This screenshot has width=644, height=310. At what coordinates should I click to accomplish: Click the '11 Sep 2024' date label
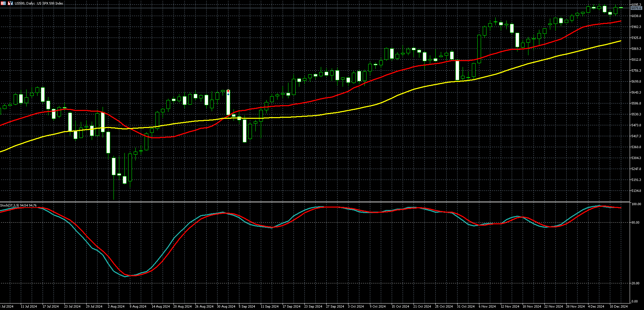[x=270, y=307]
